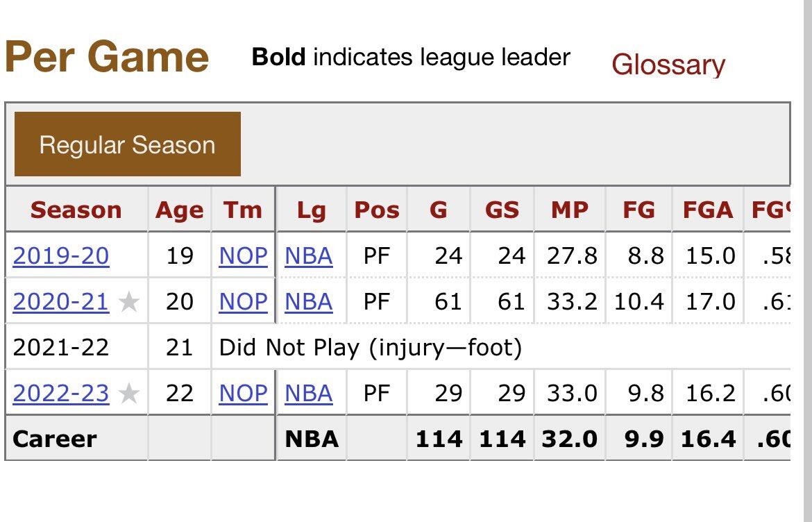Click the Pos column header
Viewport: 812px width, 522px height.
coord(377,210)
